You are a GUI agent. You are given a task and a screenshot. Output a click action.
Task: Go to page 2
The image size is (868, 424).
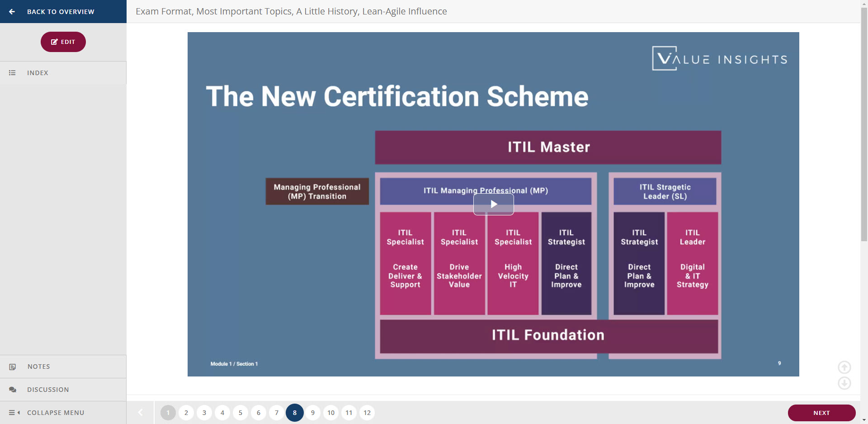click(x=186, y=413)
